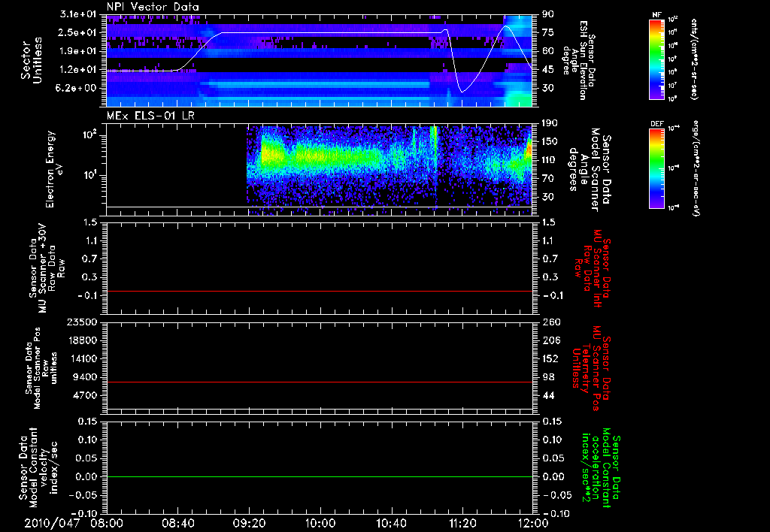Click the 190 scanner angle tick value
Screen dimensions: 770x532
click(x=550, y=123)
